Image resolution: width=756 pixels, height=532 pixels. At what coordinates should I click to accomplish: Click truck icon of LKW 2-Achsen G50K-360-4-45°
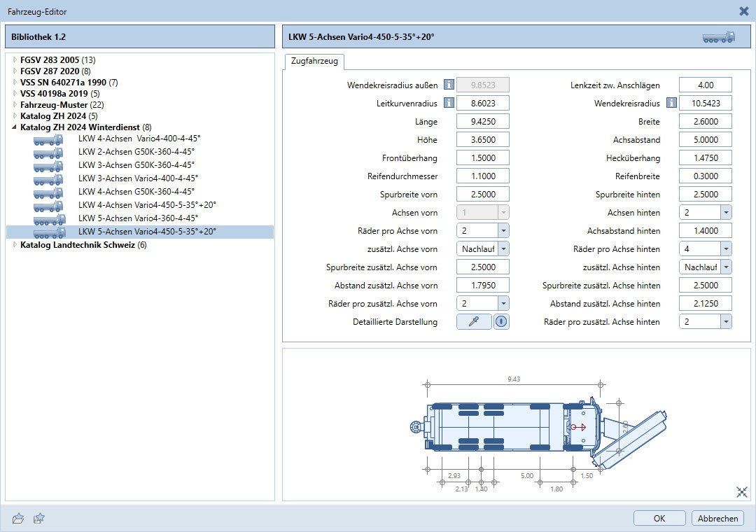(48, 152)
